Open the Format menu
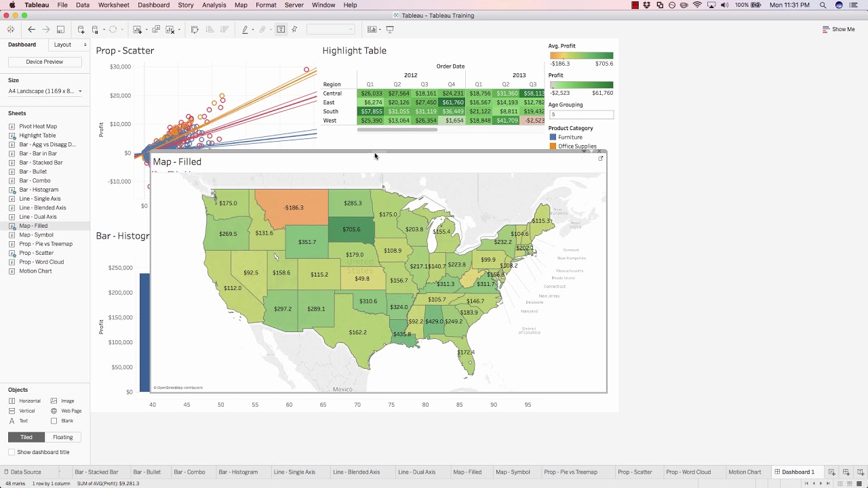This screenshot has width=868, height=488. coord(266,5)
